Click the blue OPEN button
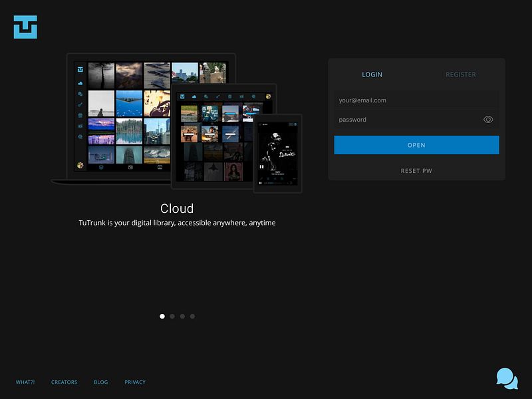Screen dimensions: 532x399 (x=416, y=145)
